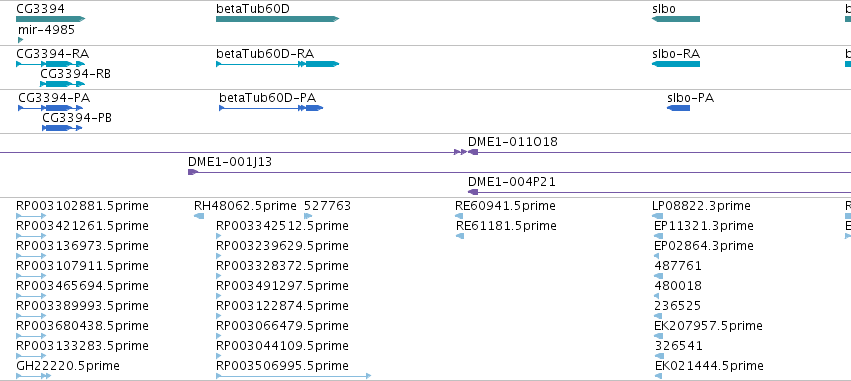Click the betaTub60D-PA protein glyph

pos(271,108)
